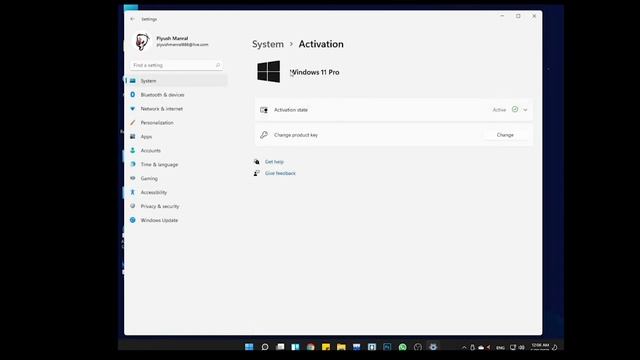Click the Change product key button
Image resolution: width=640 pixels, height=360 pixels.
pyautogui.click(x=505, y=135)
